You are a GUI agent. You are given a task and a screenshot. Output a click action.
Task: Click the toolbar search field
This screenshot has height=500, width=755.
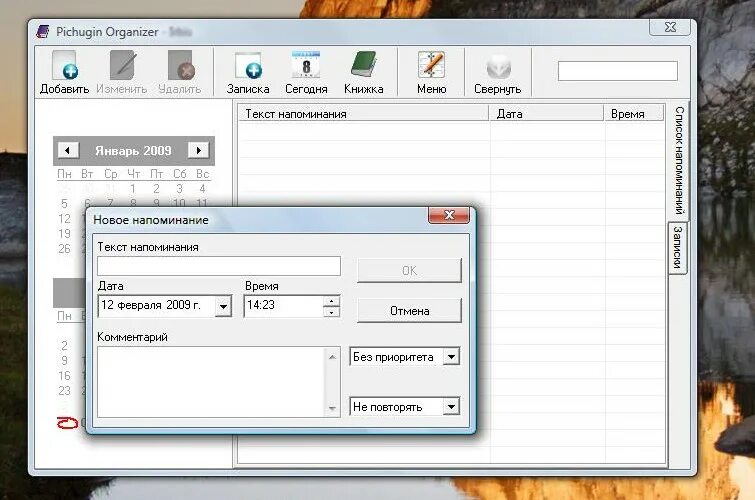coord(617,71)
